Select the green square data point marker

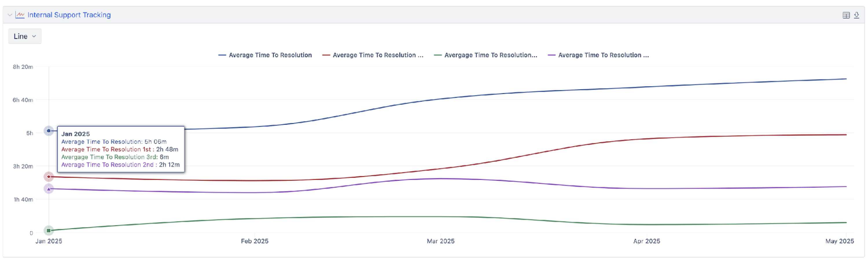pos(49,231)
